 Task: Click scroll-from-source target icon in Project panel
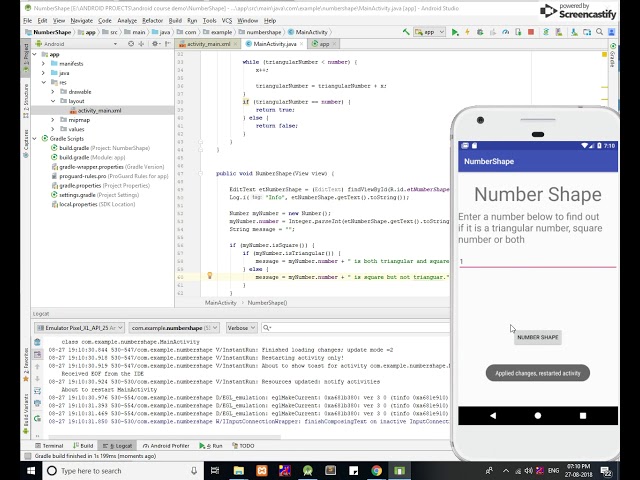coord(131,44)
